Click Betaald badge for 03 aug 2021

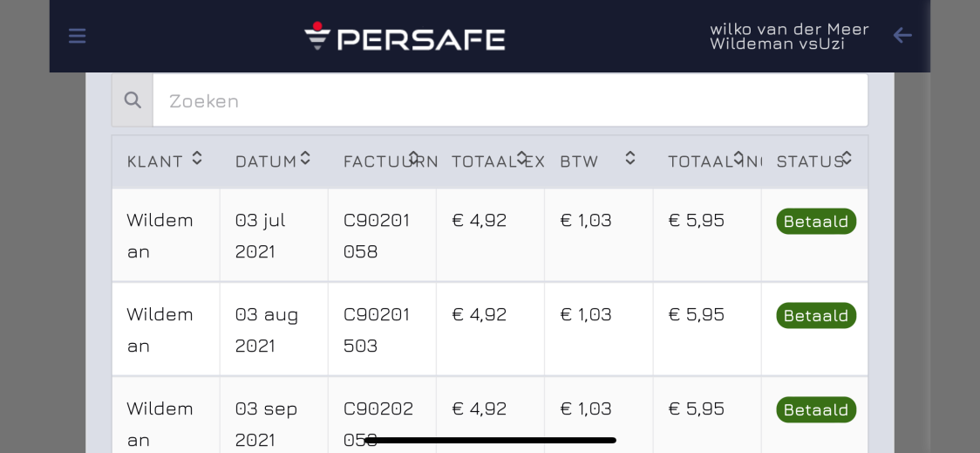(815, 315)
